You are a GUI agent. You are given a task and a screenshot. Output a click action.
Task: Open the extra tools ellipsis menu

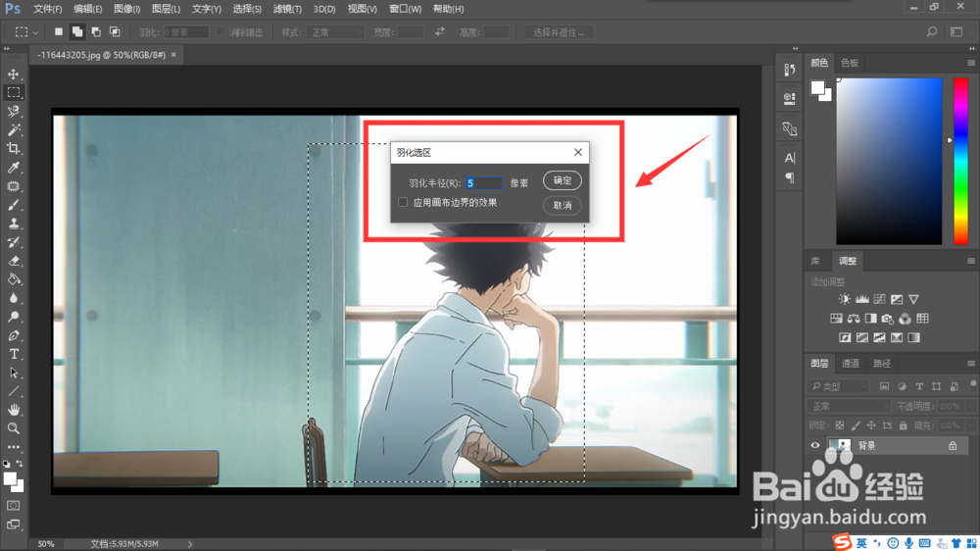point(13,447)
